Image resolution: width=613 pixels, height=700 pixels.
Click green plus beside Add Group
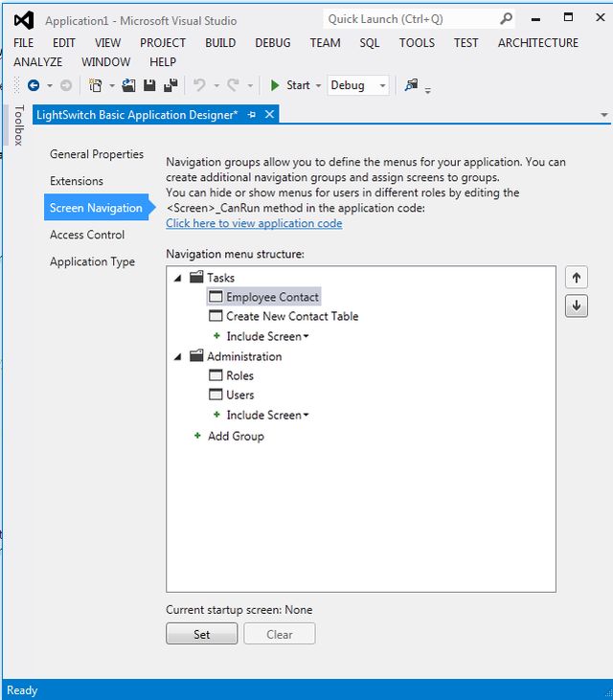197,436
